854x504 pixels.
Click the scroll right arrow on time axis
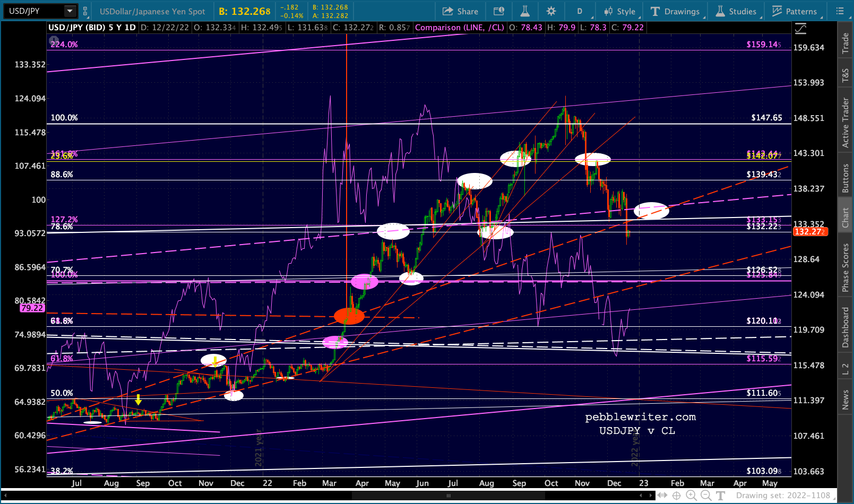coord(652,496)
